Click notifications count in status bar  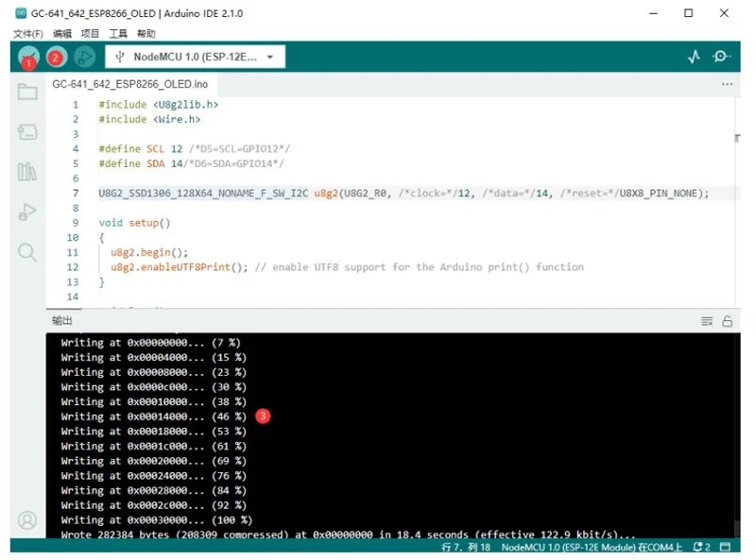tap(701, 547)
